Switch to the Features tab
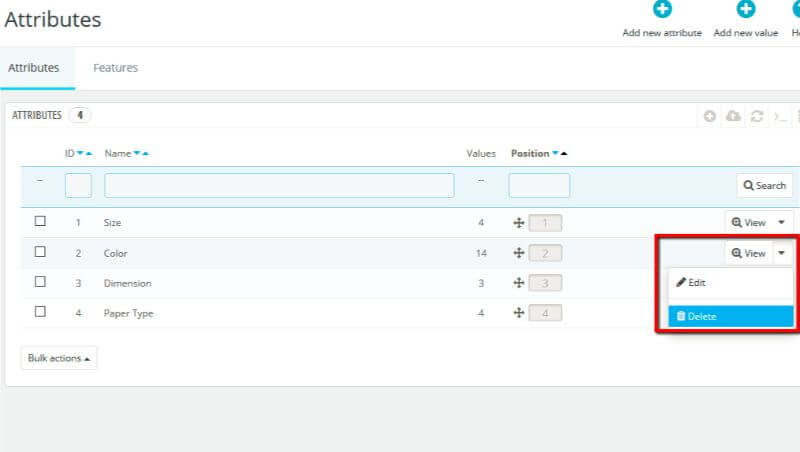Image resolution: width=800 pixels, height=452 pixels. (x=115, y=68)
